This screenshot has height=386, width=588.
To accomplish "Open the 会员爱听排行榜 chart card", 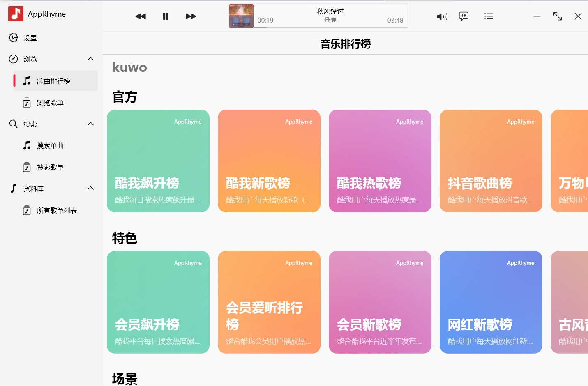I will click(269, 302).
